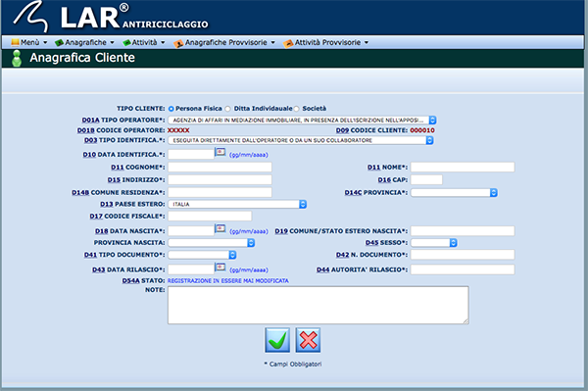Image resolution: width=588 pixels, height=391 pixels.
Task: Click the Campi Obbligatori note
Action: click(x=292, y=364)
